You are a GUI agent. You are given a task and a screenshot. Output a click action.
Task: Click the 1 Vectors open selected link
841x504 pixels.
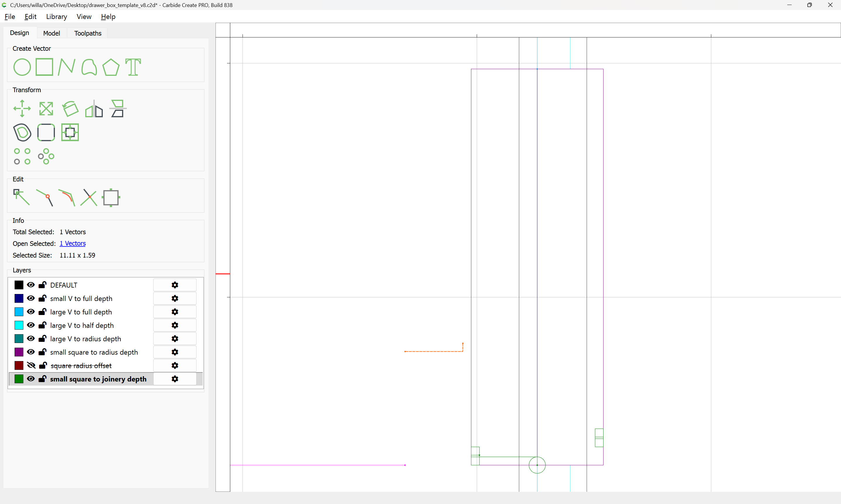(72, 244)
